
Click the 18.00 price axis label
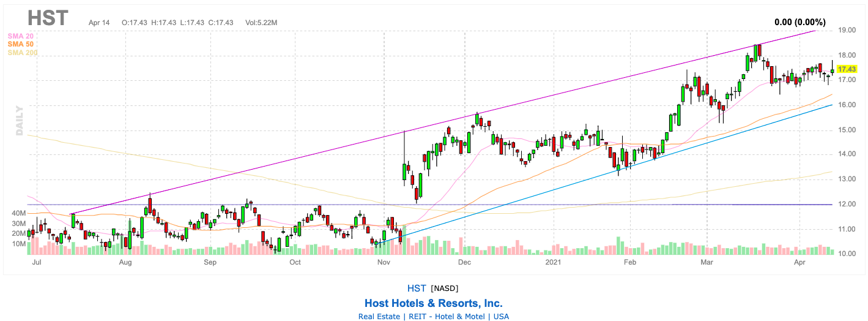tap(847, 55)
